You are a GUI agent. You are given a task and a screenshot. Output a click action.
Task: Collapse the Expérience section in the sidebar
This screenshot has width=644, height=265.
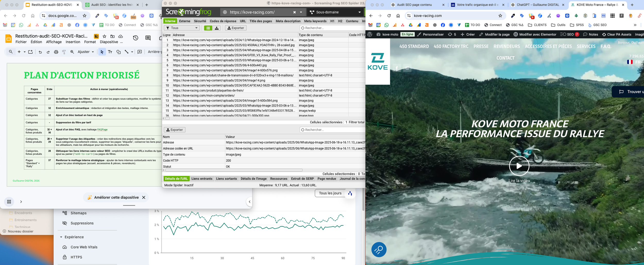[x=61, y=237]
